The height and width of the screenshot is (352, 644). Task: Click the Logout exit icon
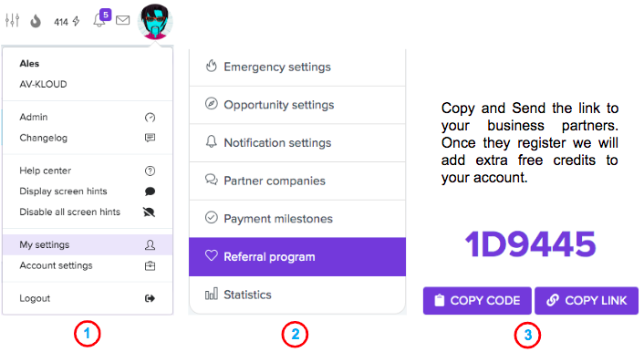[x=150, y=298]
